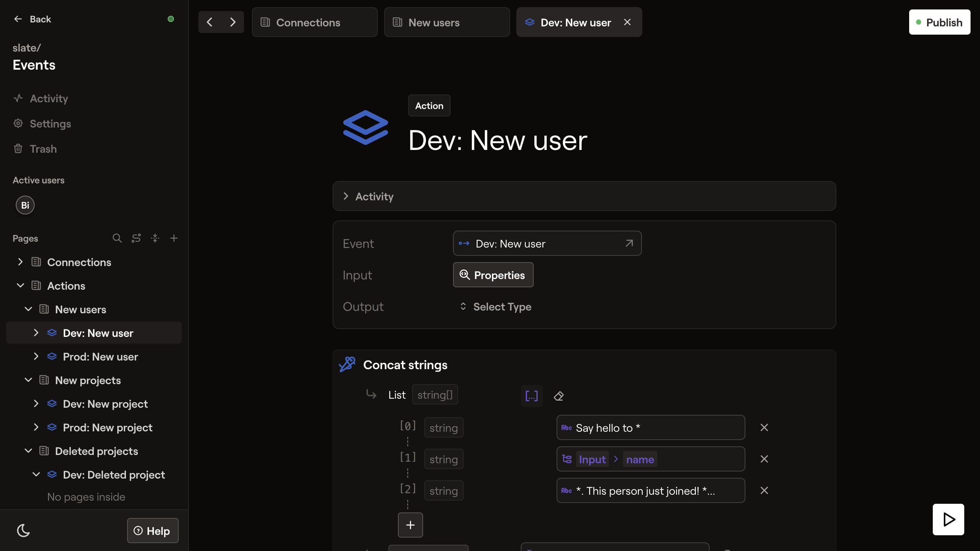Toggle list bracket mode icon
The image size is (980, 551).
pyautogui.click(x=531, y=396)
